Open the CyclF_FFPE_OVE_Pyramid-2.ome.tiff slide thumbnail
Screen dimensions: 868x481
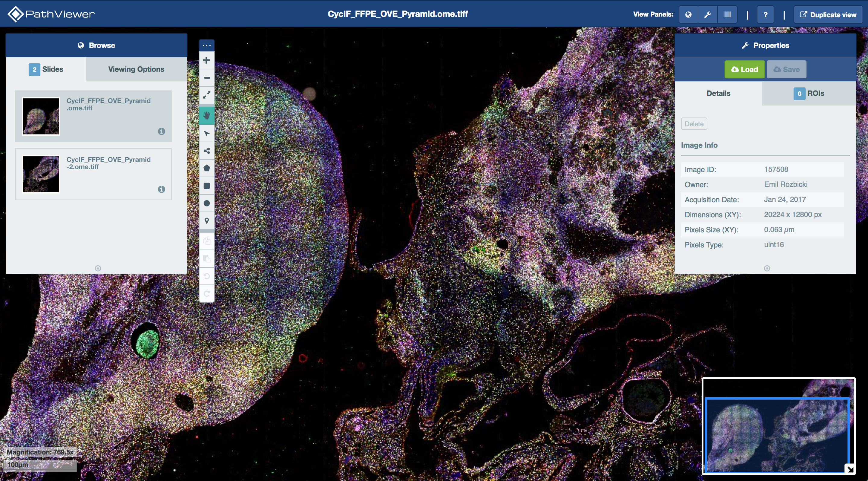click(41, 174)
